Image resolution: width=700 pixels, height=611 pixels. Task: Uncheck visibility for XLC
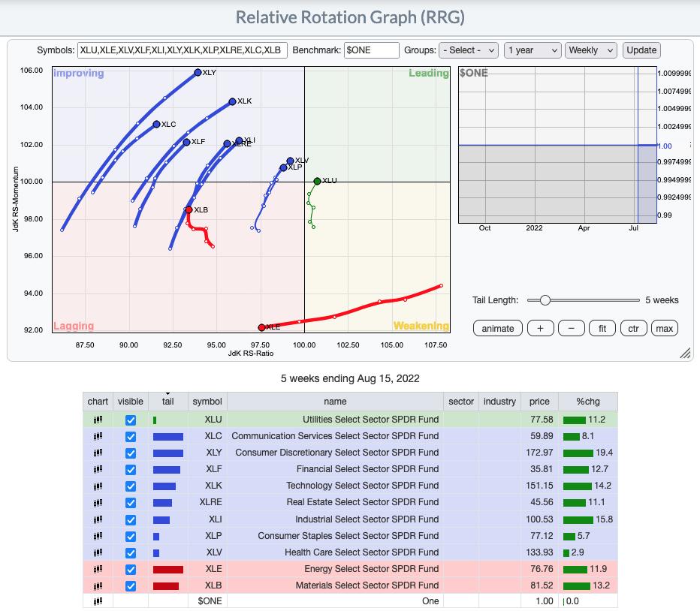[x=131, y=437]
